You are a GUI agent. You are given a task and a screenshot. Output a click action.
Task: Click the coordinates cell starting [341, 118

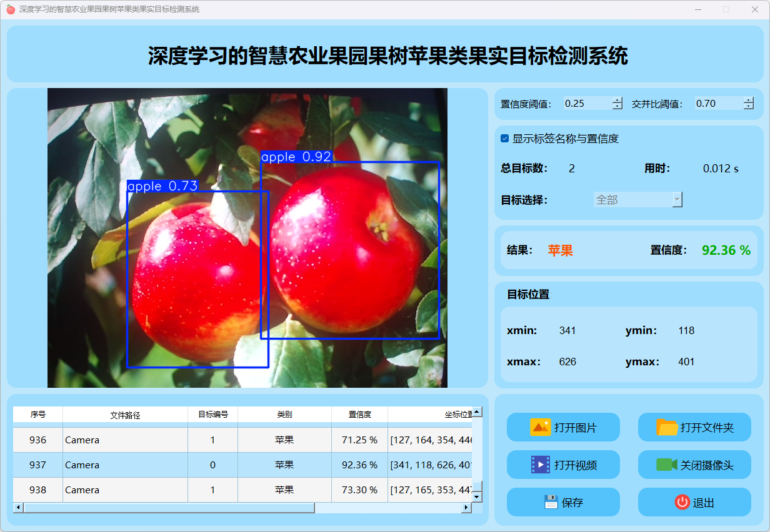(431, 465)
